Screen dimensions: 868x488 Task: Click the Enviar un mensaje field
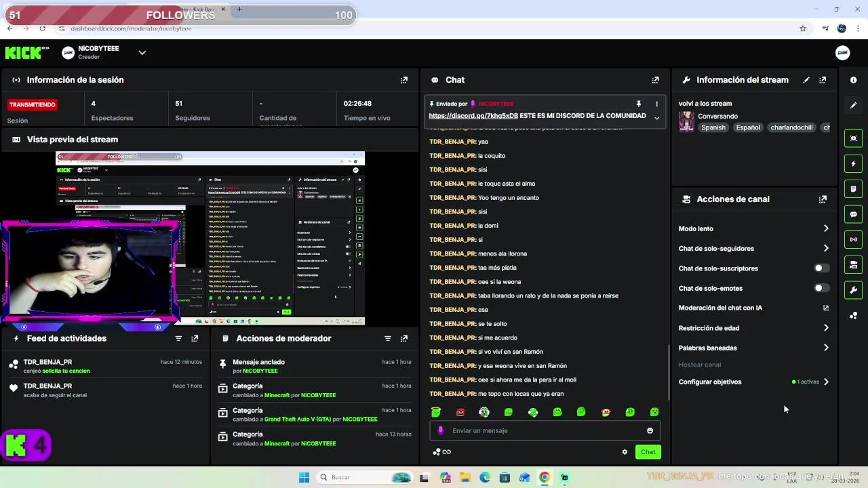(545, 430)
